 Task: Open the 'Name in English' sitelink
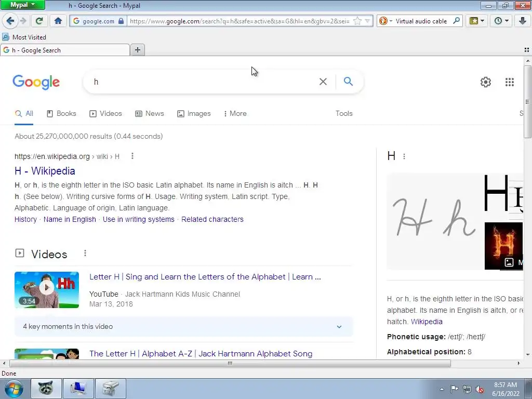70,220
